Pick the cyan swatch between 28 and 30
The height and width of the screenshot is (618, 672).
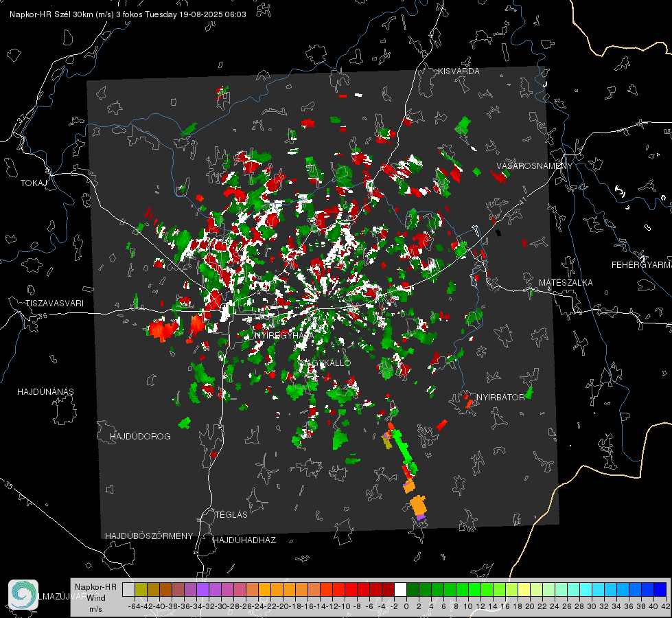(x=586, y=589)
